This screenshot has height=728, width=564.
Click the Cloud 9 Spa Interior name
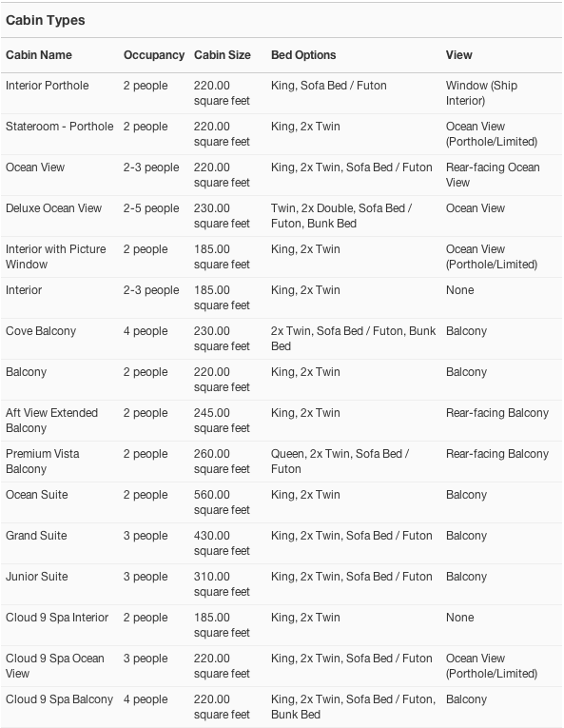pyautogui.click(x=57, y=617)
